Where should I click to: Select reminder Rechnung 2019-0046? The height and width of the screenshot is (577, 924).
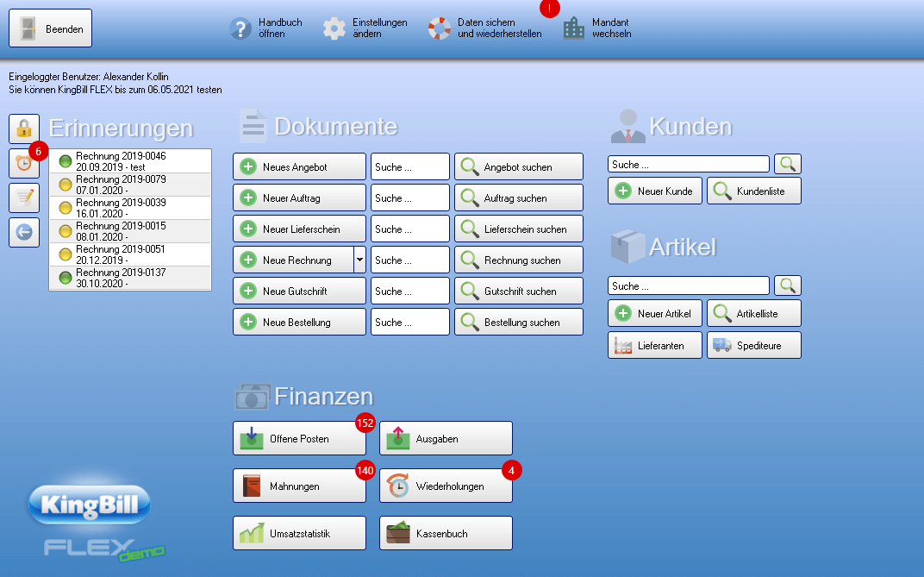coord(129,161)
